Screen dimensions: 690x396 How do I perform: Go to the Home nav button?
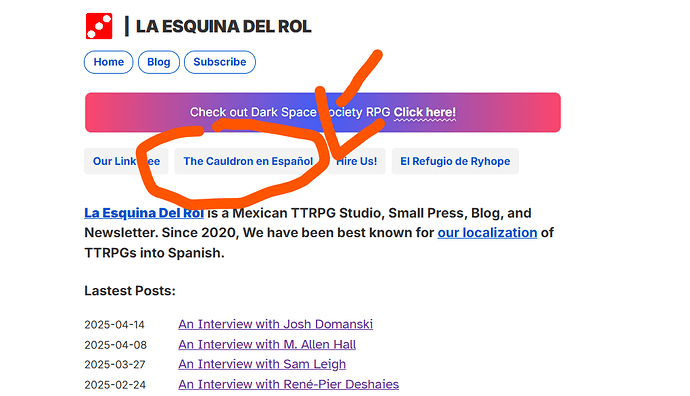(x=109, y=62)
